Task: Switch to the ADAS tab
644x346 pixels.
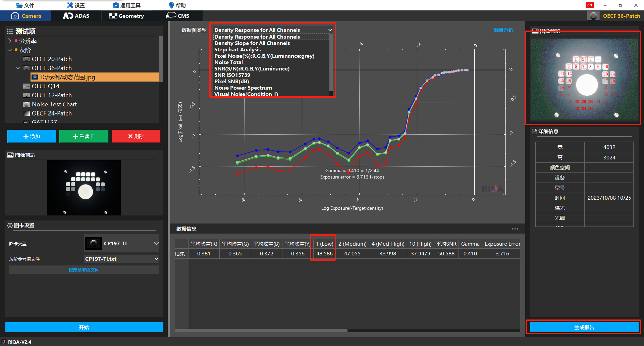Action: 76,16
